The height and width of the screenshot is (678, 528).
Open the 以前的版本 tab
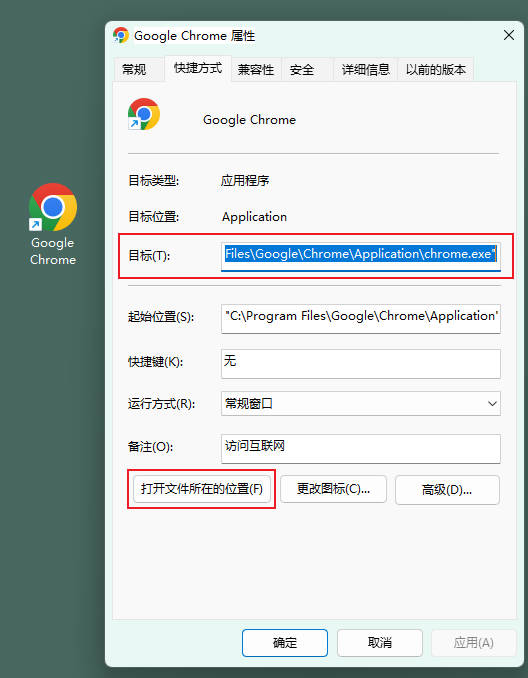point(435,69)
